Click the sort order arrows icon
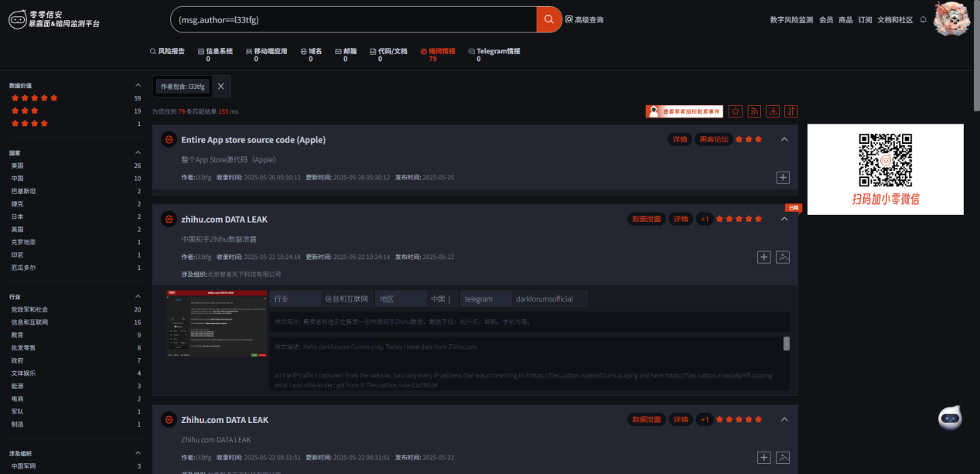Screen dimensions: 980x474 tap(791, 111)
